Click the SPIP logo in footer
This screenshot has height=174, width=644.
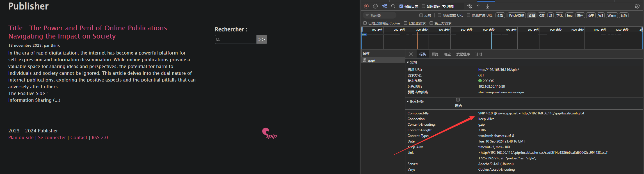click(x=269, y=133)
